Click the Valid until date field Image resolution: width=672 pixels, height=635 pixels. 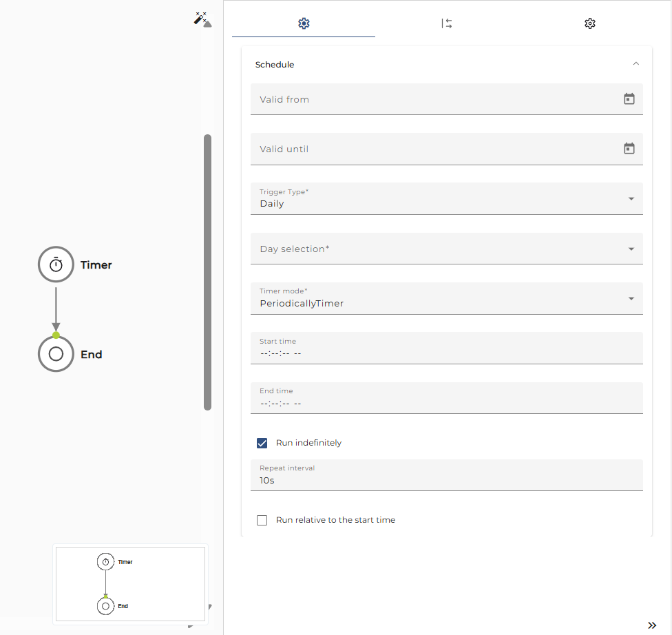447,149
